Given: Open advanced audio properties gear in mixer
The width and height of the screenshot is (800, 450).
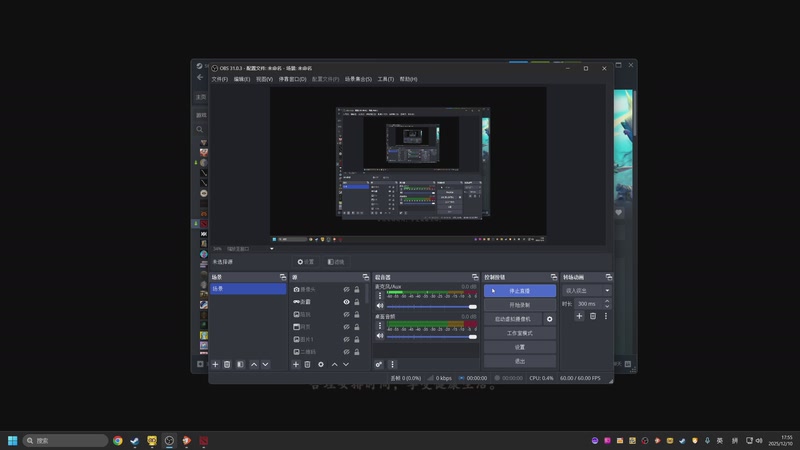Looking at the screenshot, I should point(379,365).
